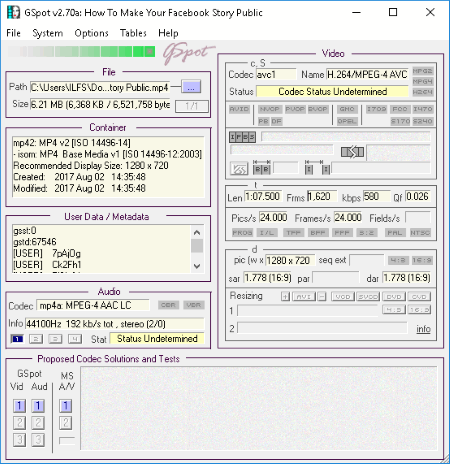The image size is (450, 464).
Task: Click the BVOP indicator box
Action: click(x=318, y=109)
